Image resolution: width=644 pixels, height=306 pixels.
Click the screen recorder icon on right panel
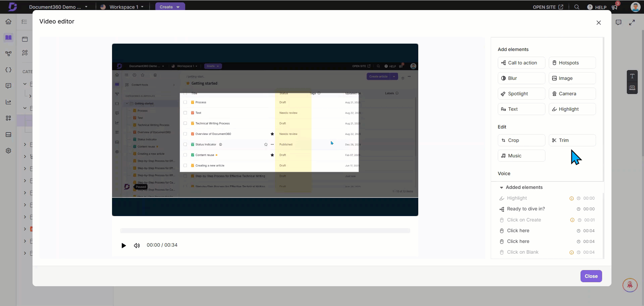coord(632,88)
